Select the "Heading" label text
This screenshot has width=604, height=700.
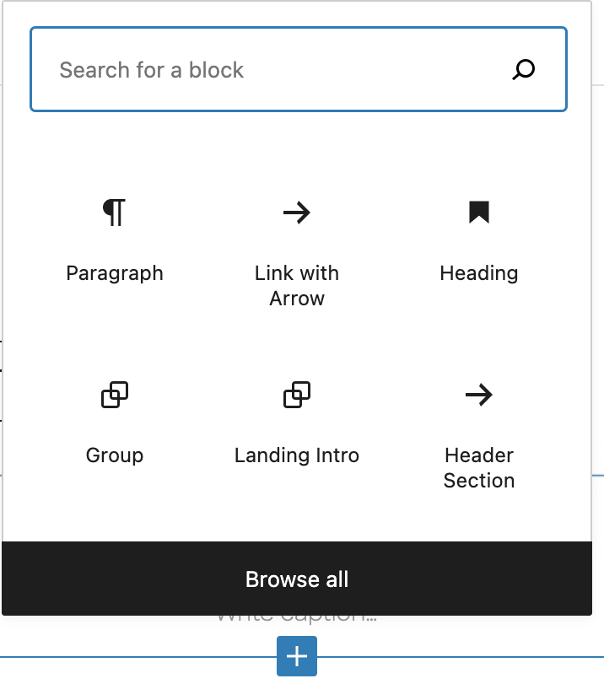tap(479, 273)
